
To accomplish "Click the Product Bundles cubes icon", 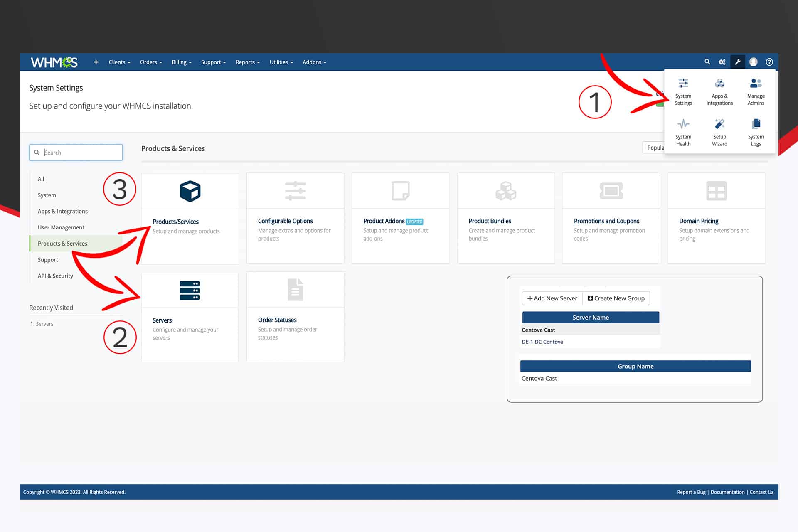I will click(506, 191).
